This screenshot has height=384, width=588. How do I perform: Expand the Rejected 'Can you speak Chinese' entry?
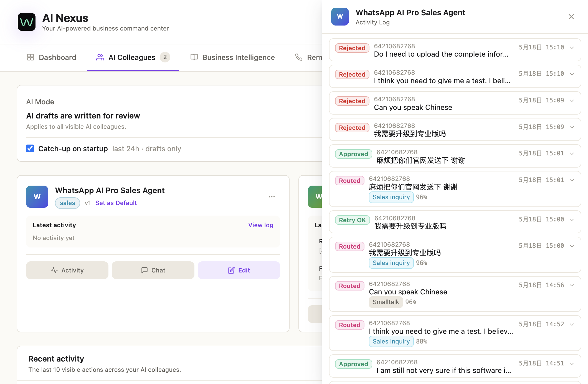[572, 101]
